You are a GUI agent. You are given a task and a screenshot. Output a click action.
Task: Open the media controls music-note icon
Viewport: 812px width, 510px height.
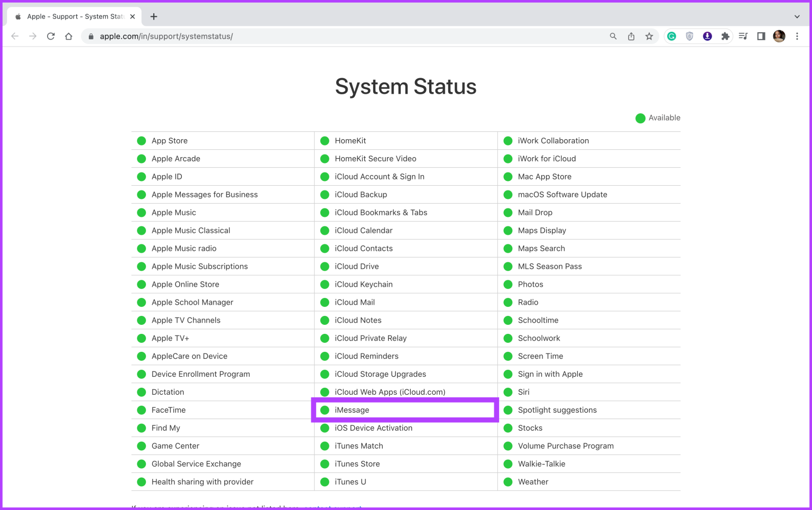pos(743,37)
